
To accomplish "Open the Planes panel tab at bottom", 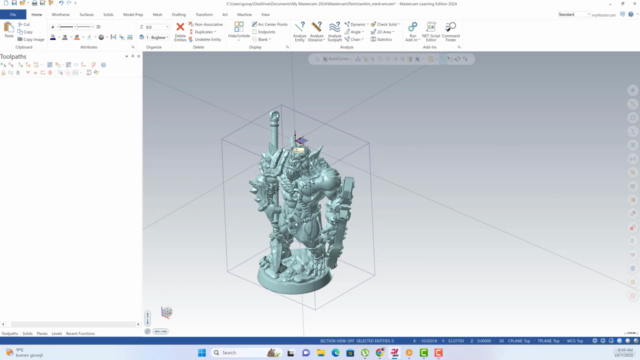I will pos(42,333).
